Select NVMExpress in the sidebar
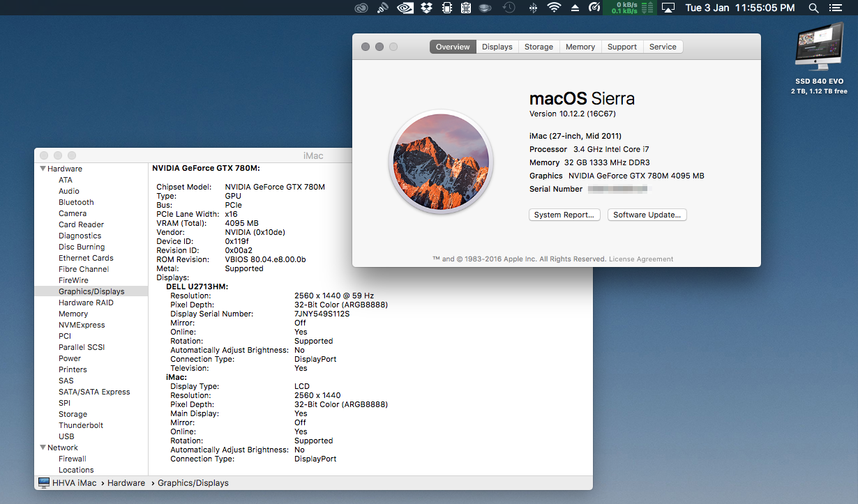The width and height of the screenshot is (858, 504). click(82, 325)
